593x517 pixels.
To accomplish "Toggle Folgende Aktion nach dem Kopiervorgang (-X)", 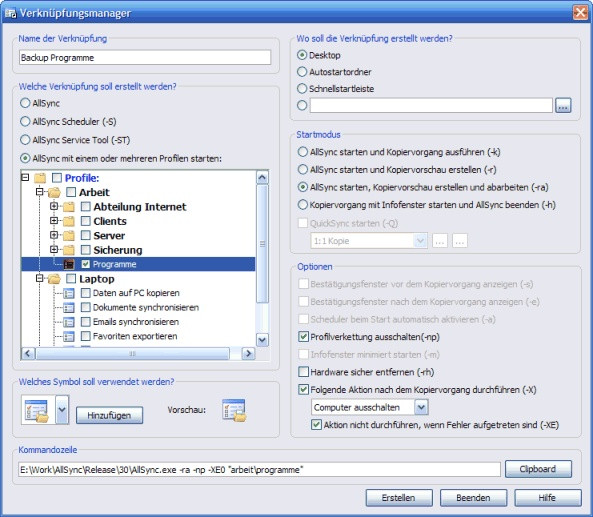I will pyautogui.click(x=303, y=390).
